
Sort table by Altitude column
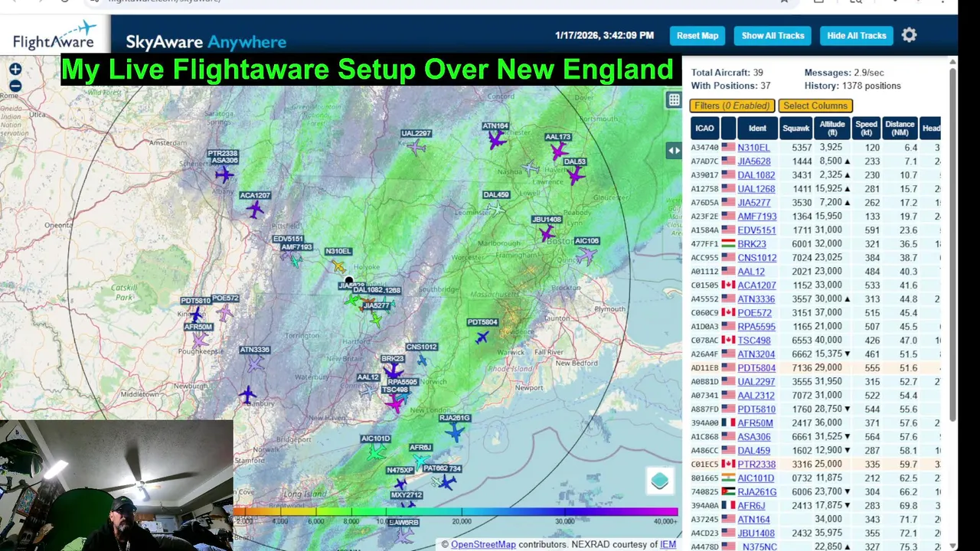point(832,129)
